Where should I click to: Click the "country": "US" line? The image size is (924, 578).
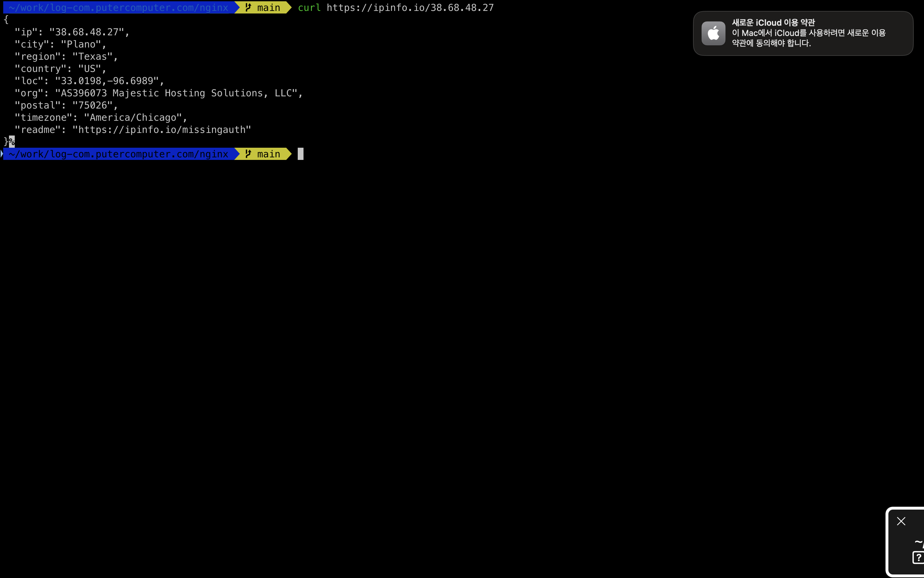click(x=60, y=69)
